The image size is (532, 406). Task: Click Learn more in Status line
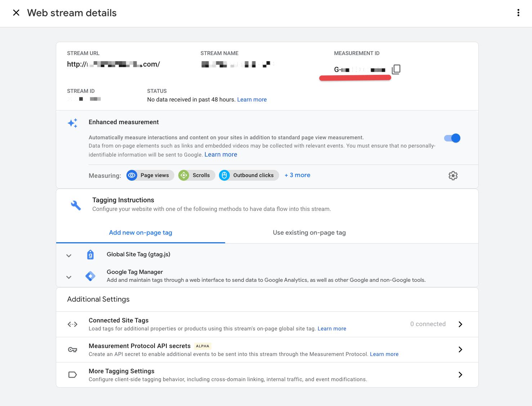coord(252,100)
